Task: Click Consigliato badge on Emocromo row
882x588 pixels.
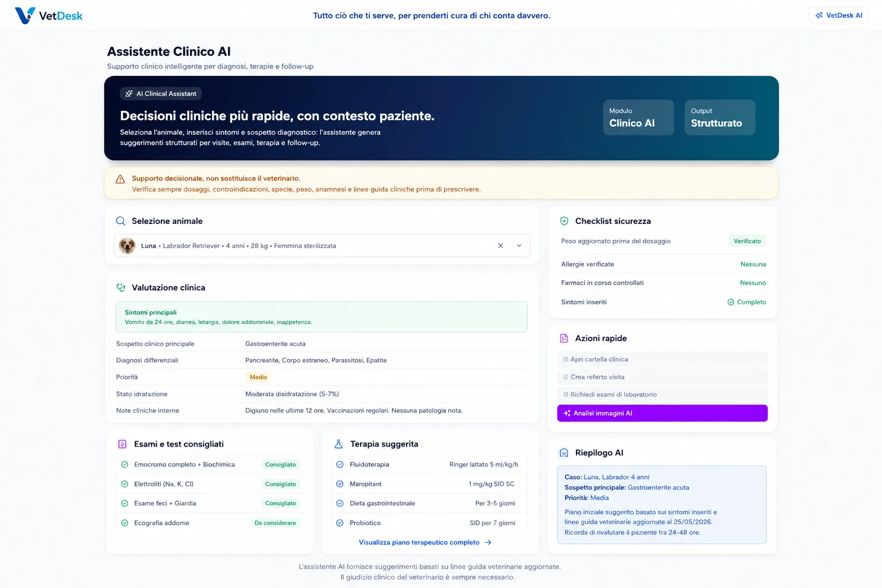Action: 280,465
